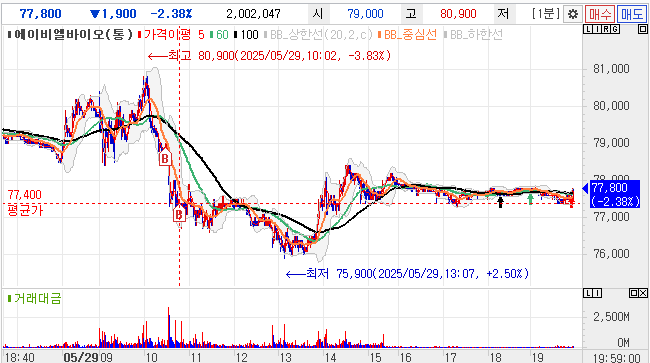
Task: Open the [1분] interval selector
Action: coord(546,14)
